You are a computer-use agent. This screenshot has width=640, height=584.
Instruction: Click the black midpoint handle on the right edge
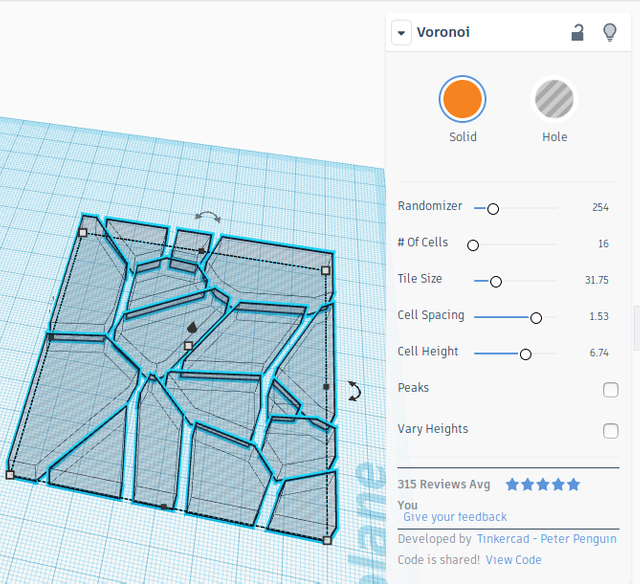[x=326, y=386]
